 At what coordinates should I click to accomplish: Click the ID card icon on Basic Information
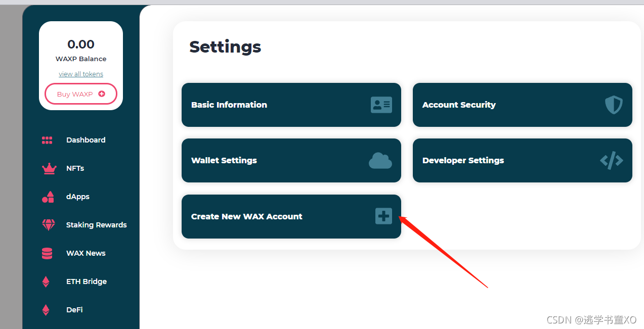381,105
